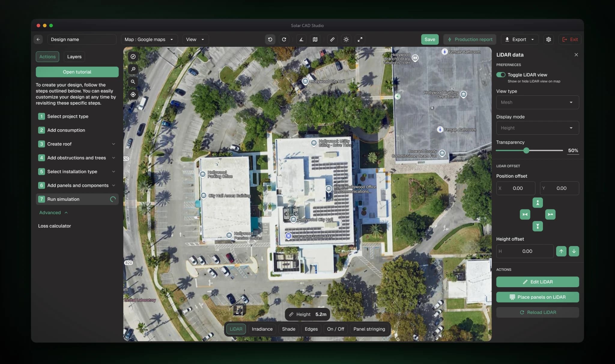
Task: Click the zoom in magnifier on the map
Action: [133, 69]
